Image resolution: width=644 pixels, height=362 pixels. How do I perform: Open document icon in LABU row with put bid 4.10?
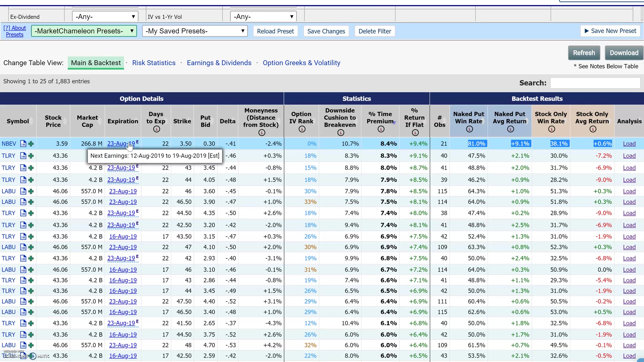[x=23, y=247]
